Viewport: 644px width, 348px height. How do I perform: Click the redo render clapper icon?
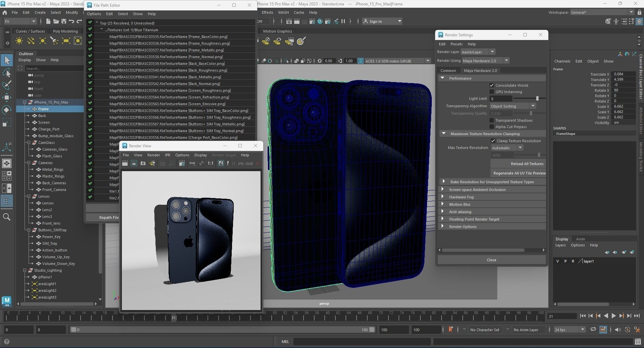[125, 163]
